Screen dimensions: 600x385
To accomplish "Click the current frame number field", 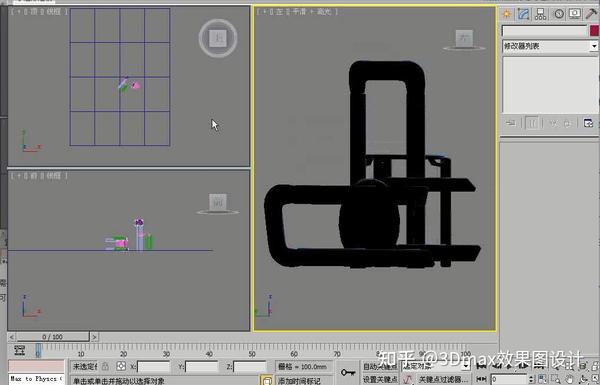I will [x=509, y=380].
